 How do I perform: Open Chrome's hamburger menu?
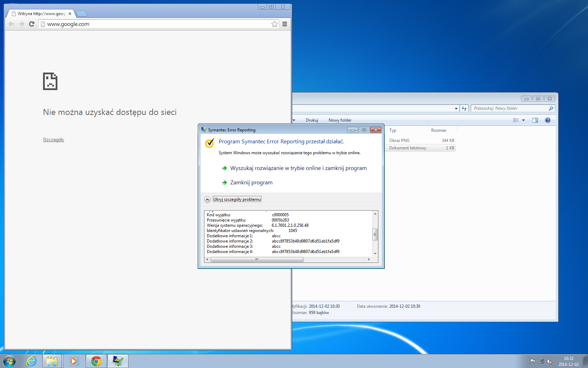point(285,24)
